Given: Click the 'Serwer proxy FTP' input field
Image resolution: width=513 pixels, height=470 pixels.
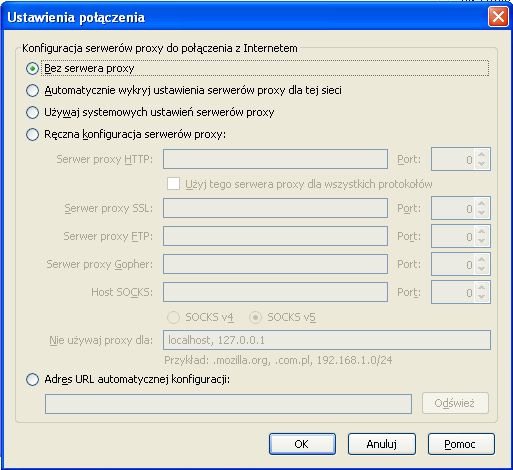Looking at the screenshot, I should click(275, 236).
